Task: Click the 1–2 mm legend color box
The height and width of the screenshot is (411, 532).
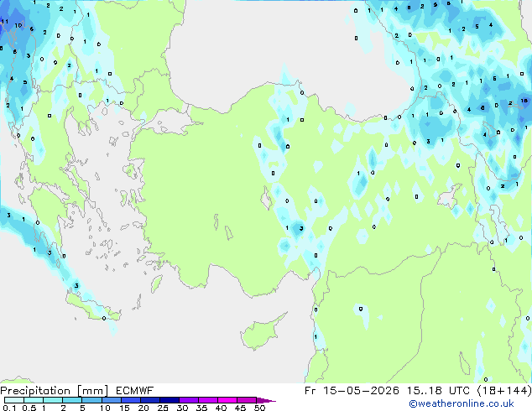Action: tap(53, 400)
